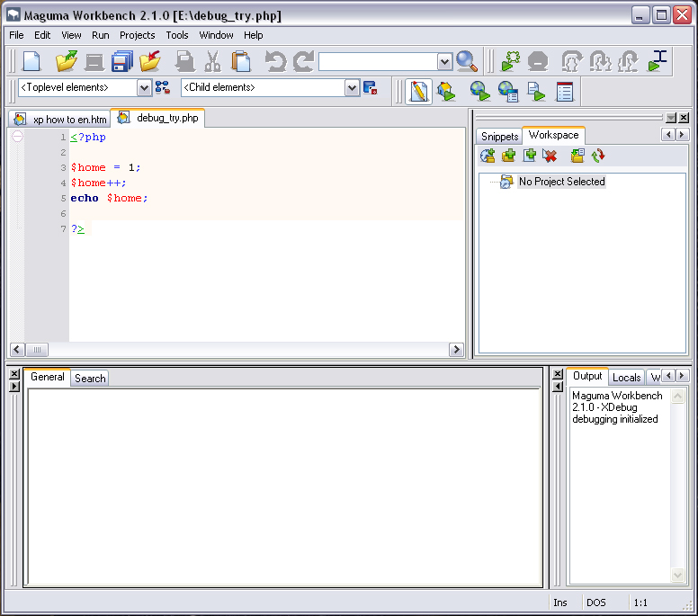Switch to the xp how to en.htm tab
The width and height of the screenshot is (698, 616).
[59, 120]
